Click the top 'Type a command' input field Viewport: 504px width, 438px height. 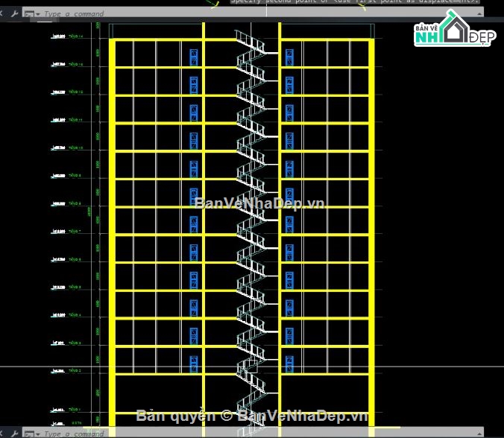(x=259, y=14)
